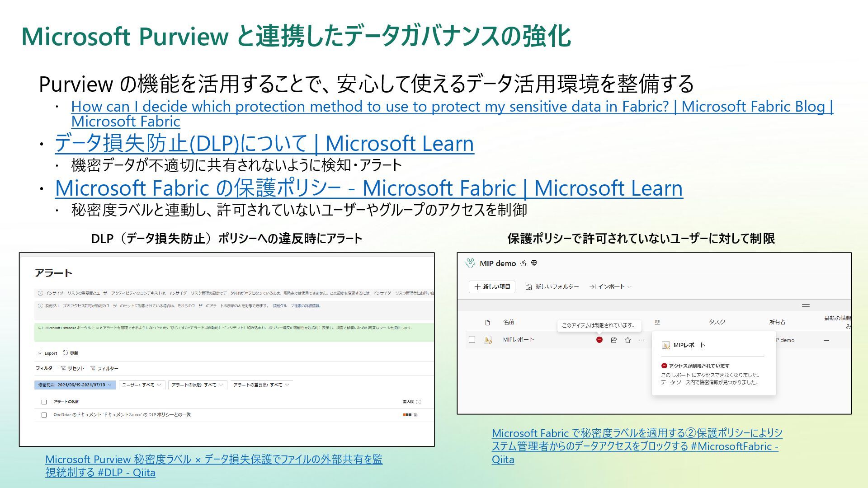Click the info icon on role group notice
This screenshot has height=488, width=868.
(41, 306)
